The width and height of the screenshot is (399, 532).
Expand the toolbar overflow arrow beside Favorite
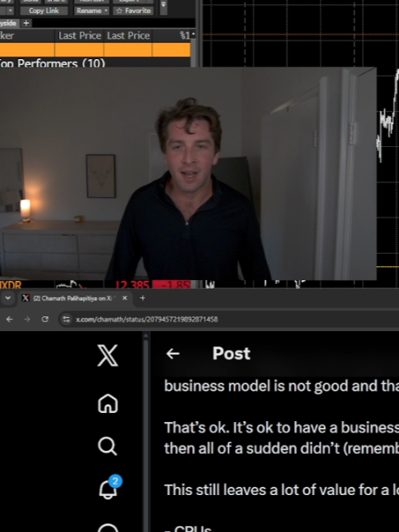(163, 6)
